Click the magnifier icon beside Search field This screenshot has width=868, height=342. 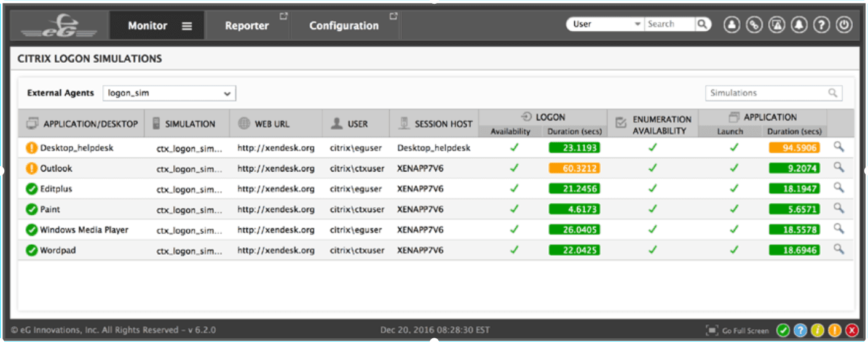pyautogui.click(x=702, y=24)
